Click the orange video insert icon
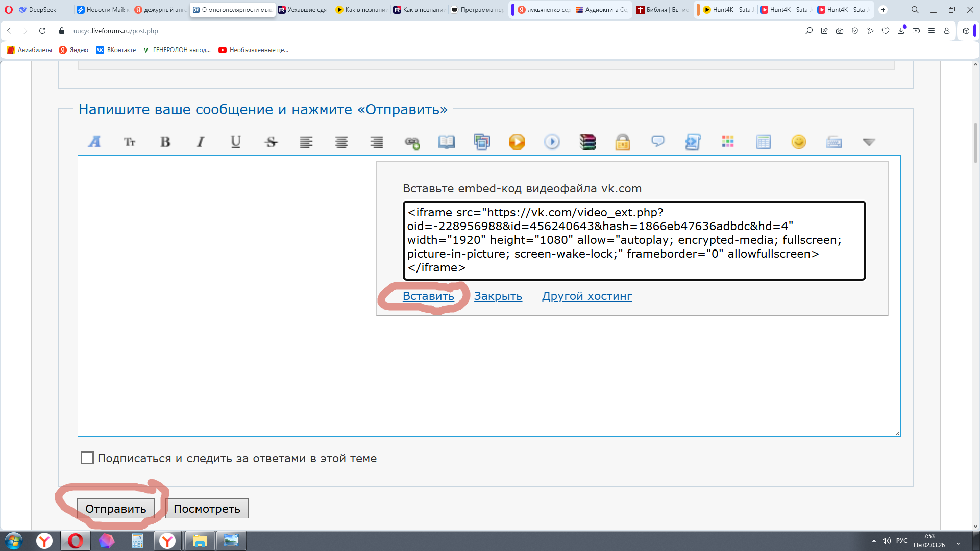 pos(517,142)
